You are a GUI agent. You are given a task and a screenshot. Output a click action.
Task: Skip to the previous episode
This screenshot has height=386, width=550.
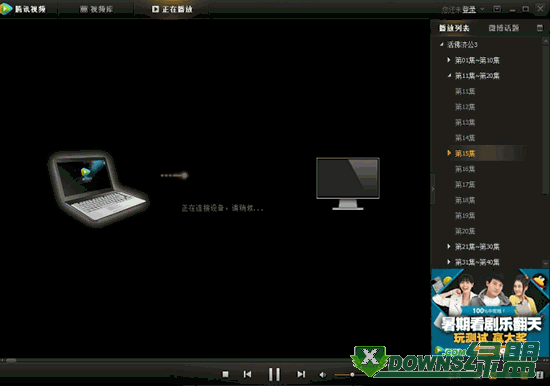(247, 374)
